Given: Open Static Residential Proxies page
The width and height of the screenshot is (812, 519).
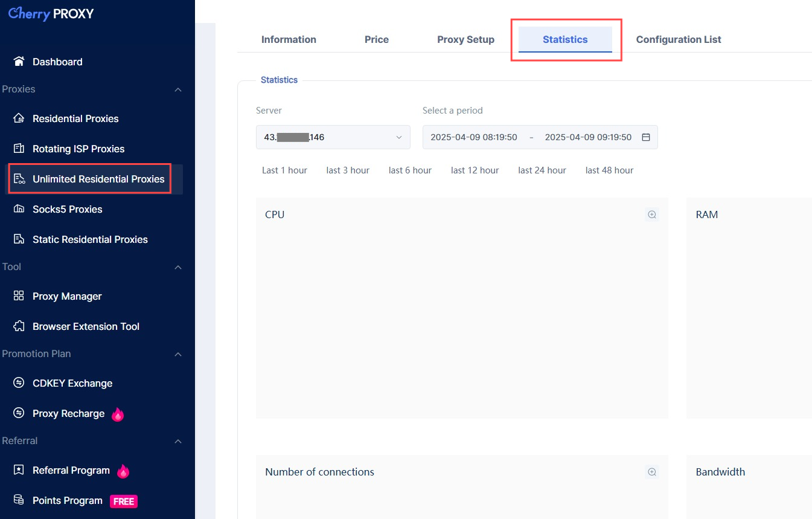Looking at the screenshot, I should pos(90,239).
